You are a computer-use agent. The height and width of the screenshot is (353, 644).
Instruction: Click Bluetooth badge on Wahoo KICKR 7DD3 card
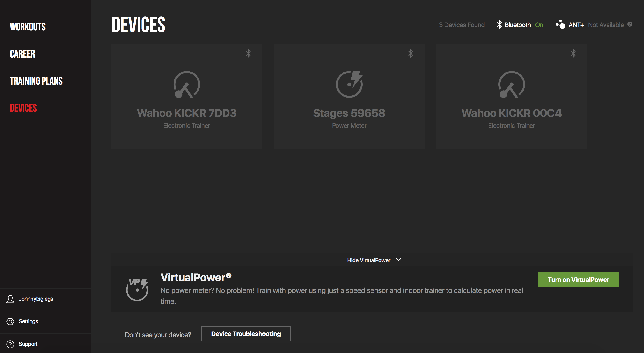[248, 53]
